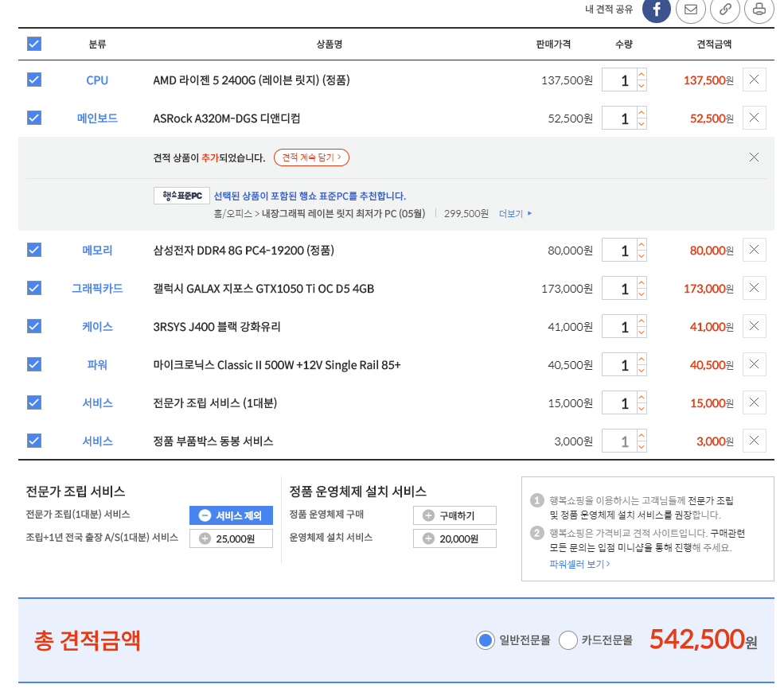Remove the 정품 부품박스 동봉 서비스 row

click(x=754, y=441)
